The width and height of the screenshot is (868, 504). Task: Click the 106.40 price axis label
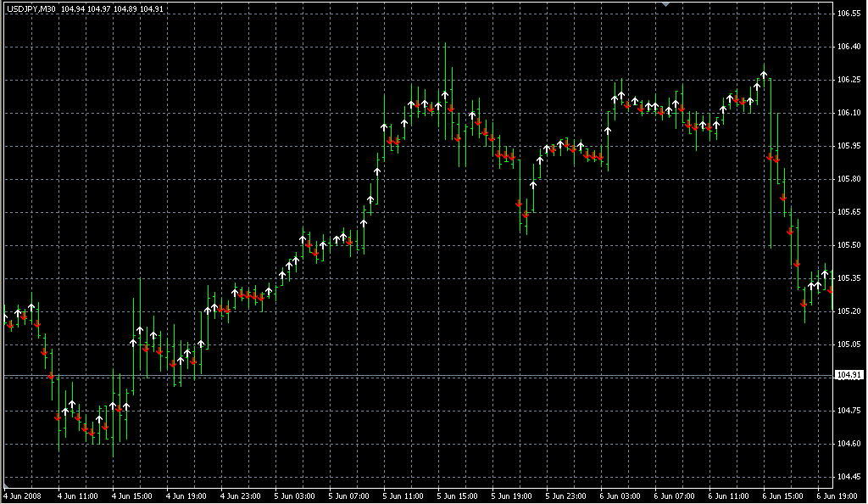[849, 48]
